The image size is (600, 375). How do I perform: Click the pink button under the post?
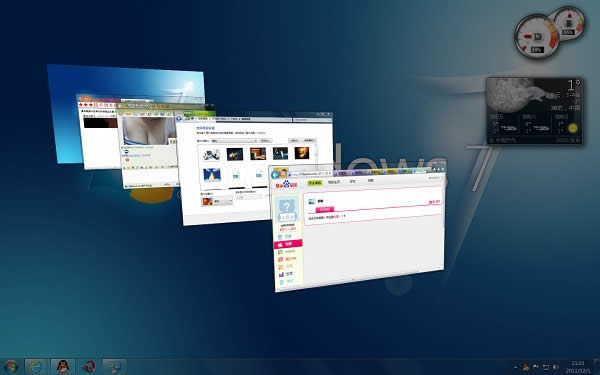coord(324,209)
